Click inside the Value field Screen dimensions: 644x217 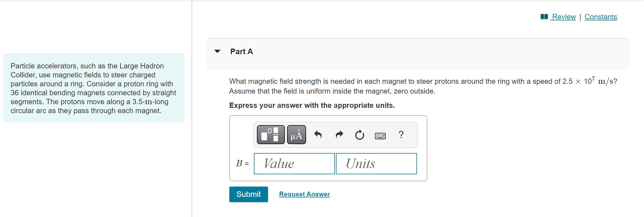294,164
